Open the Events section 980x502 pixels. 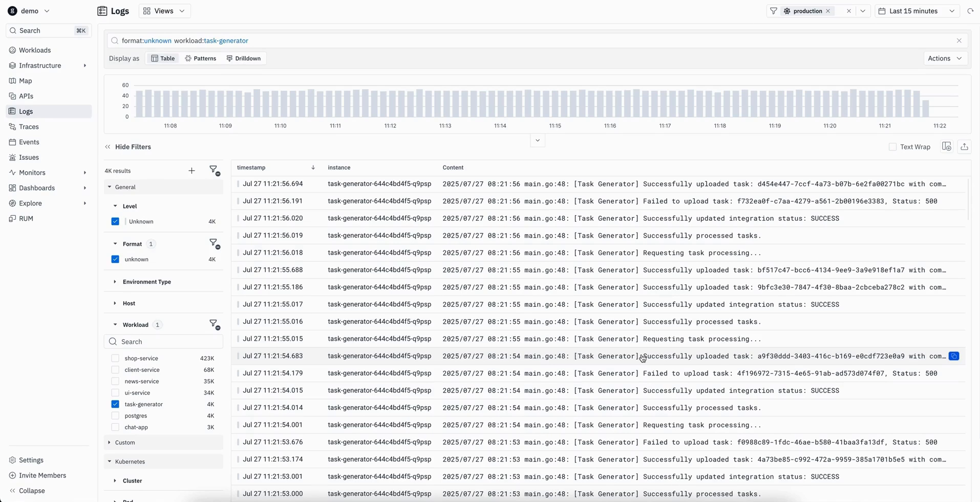29,142
